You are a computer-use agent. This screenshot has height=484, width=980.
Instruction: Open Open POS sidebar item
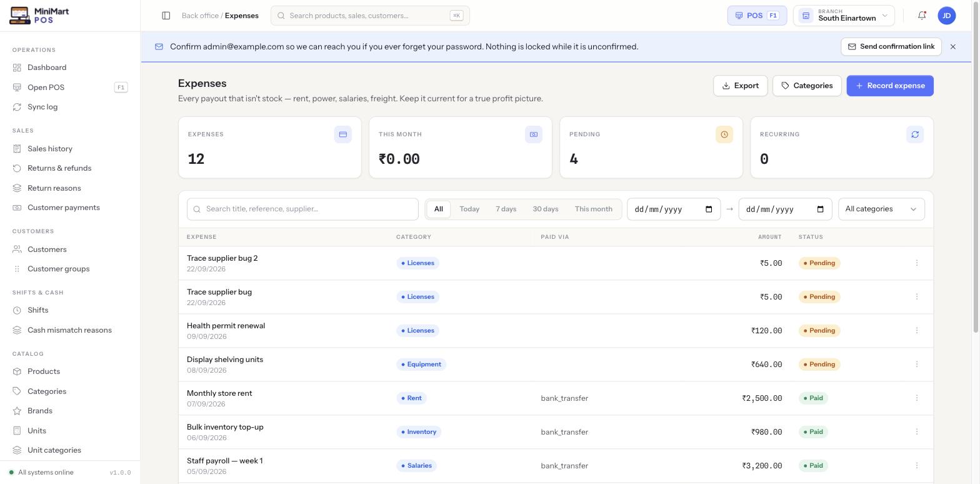tap(70, 88)
